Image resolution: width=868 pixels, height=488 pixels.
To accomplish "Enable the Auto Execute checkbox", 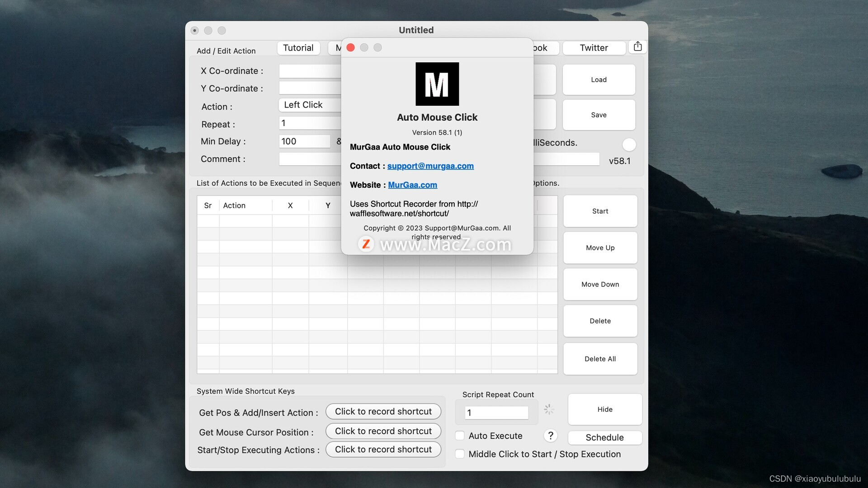I will point(460,436).
